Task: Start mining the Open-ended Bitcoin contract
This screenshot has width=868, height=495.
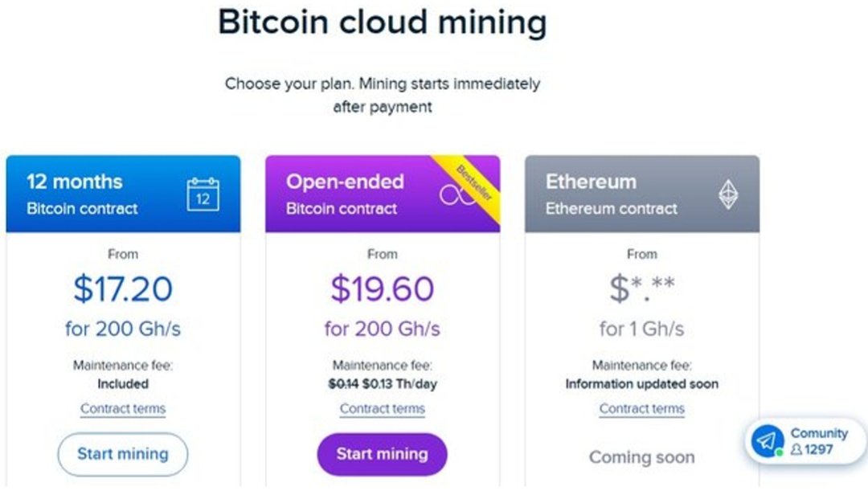Action: 382,454
